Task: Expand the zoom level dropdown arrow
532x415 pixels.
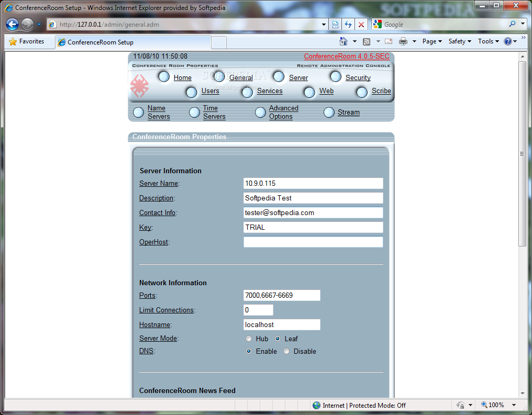Action: tap(514, 405)
